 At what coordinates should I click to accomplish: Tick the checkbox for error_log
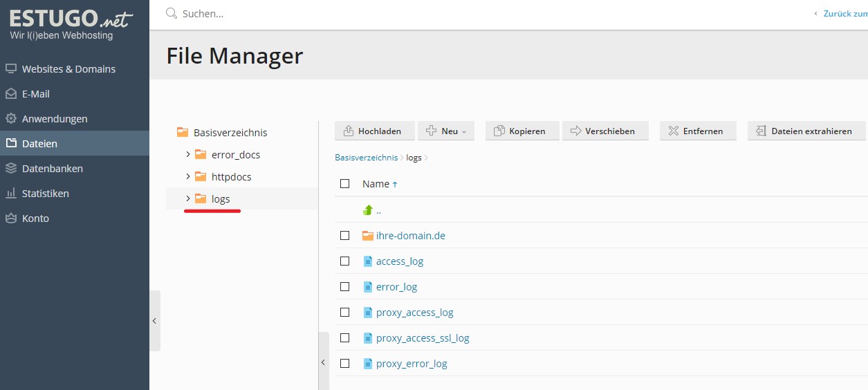[x=345, y=287]
